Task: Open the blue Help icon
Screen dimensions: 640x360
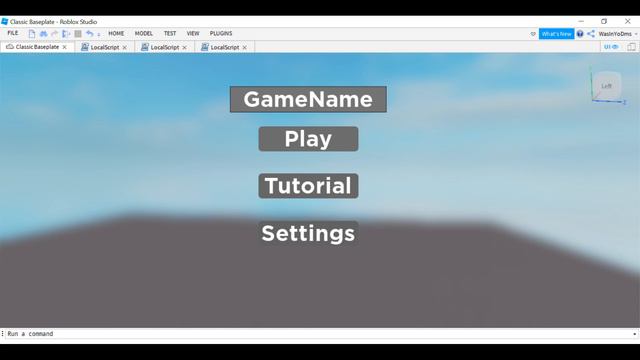Action: pyautogui.click(x=580, y=34)
